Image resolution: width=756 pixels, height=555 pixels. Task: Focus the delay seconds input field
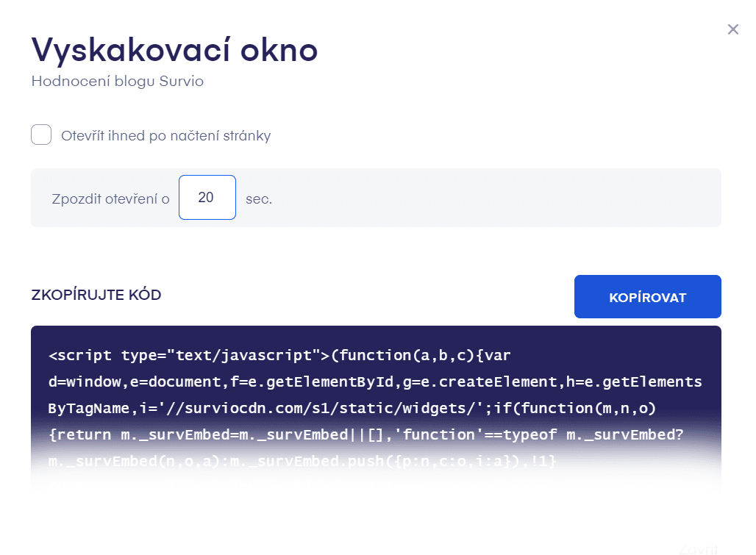click(x=207, y=197)
